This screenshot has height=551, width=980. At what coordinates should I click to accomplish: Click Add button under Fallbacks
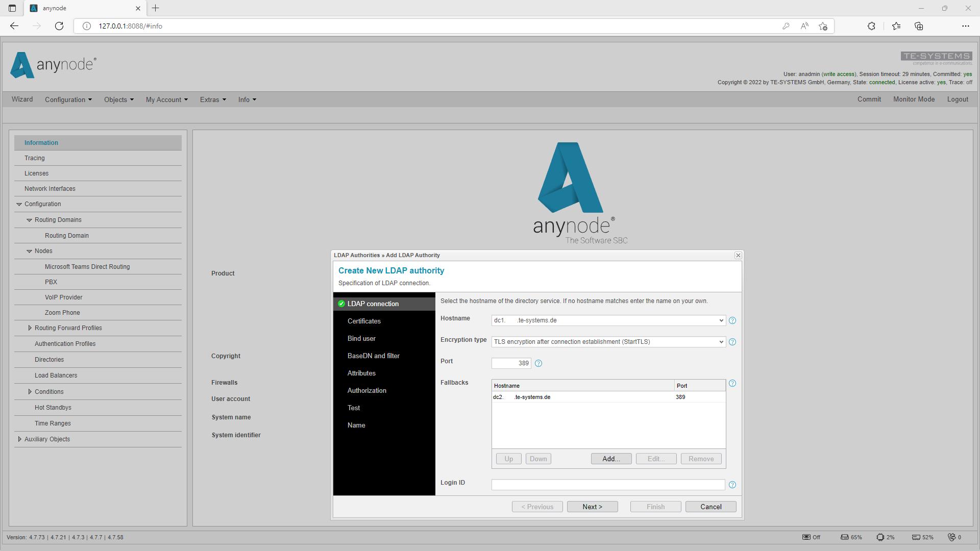click(611, 459)
